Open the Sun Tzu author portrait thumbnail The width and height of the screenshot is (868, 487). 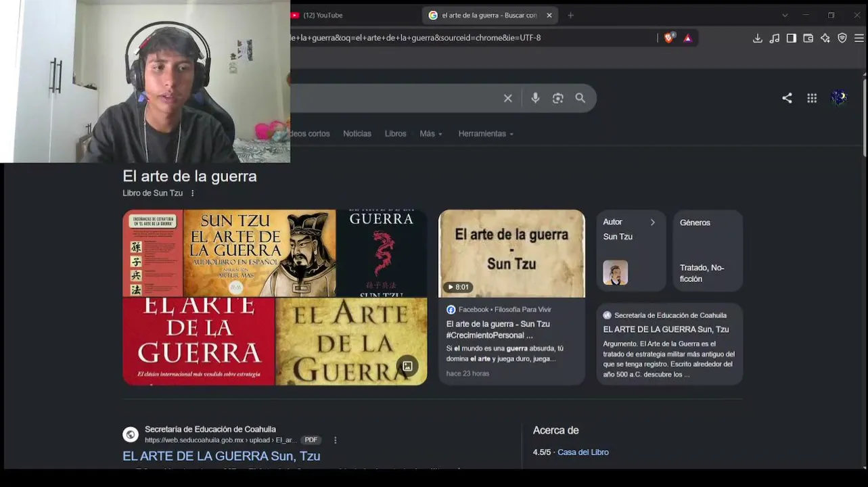point(616,273)
